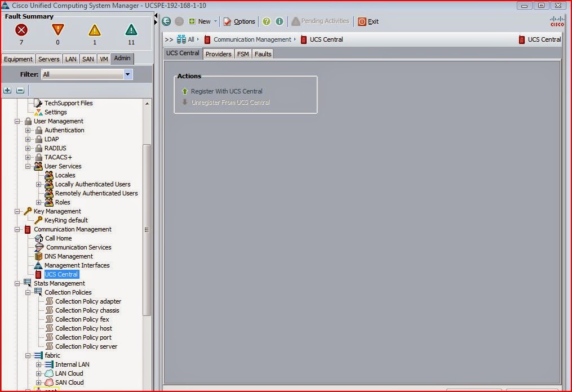
Task: Click the Settings icon in tree
Action: pos(38,112)
